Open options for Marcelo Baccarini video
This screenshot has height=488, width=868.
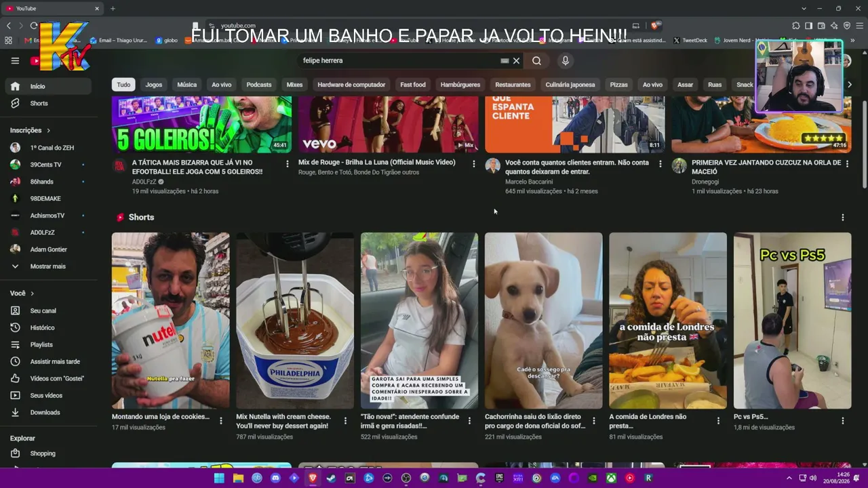[660, 163]
